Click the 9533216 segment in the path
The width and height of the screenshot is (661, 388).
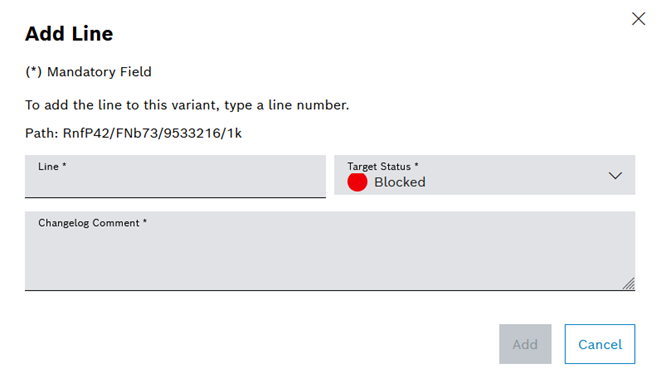[x=193, y=133]
